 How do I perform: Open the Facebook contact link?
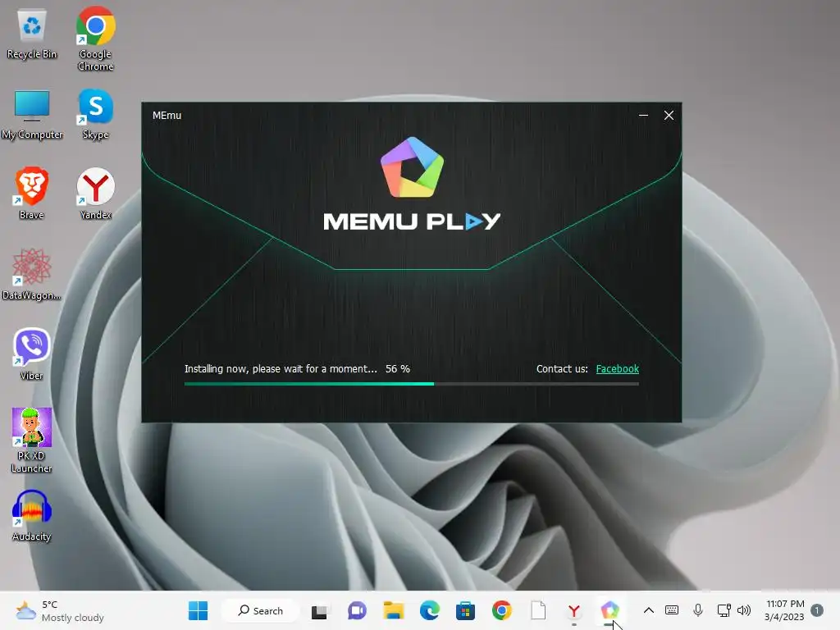click(x=617, y=368)
